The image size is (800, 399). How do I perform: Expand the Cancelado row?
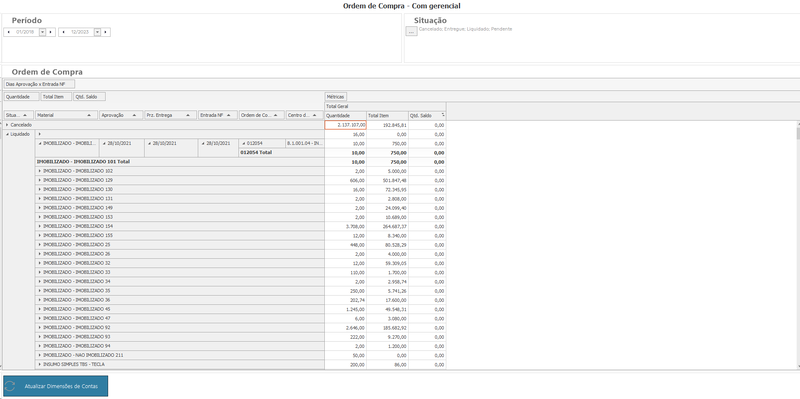coord(7,125)
